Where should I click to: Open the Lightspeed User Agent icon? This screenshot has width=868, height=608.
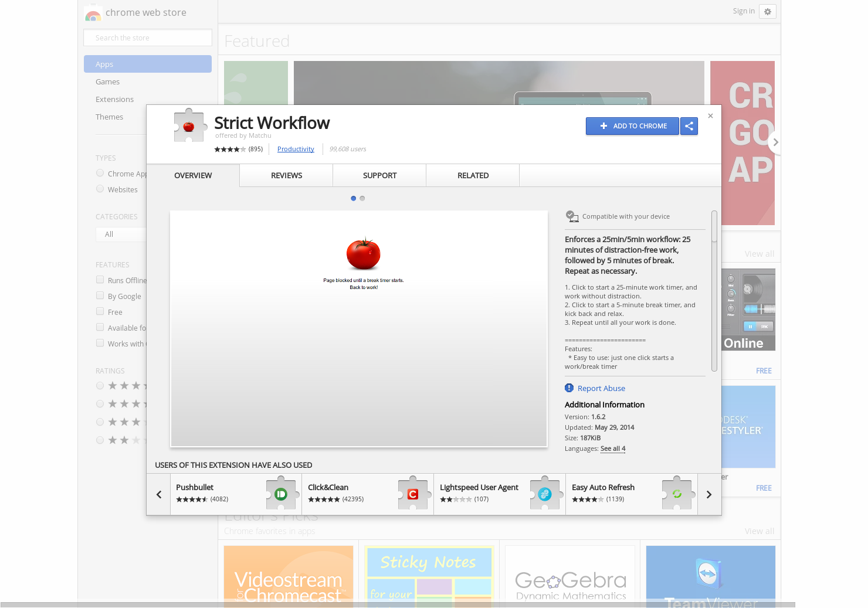coord(545,494)
